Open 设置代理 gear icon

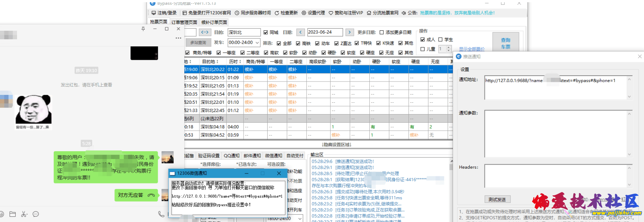point(304,13)
